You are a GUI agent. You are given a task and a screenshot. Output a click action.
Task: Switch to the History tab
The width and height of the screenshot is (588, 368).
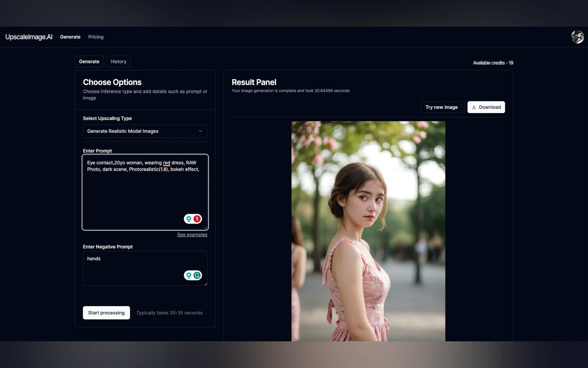118,61
